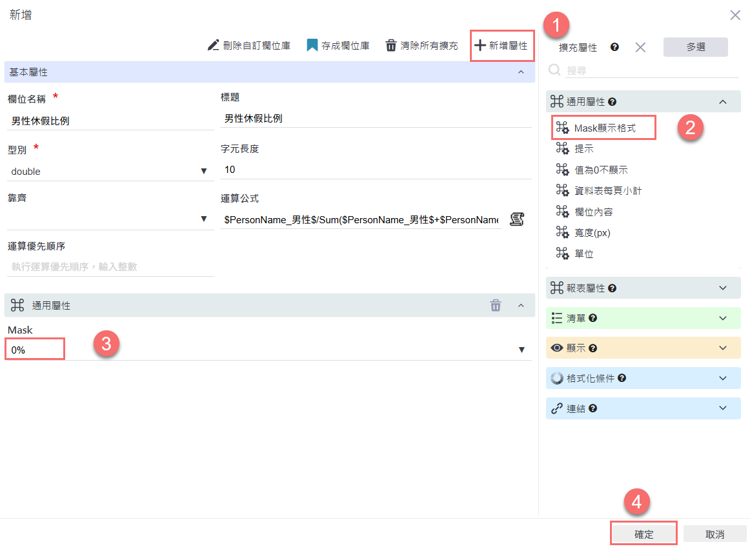The height and width of the screenshot is (560, 750).
Task: Click the help icon beside 擴充屬性
Action: [614, 47]
